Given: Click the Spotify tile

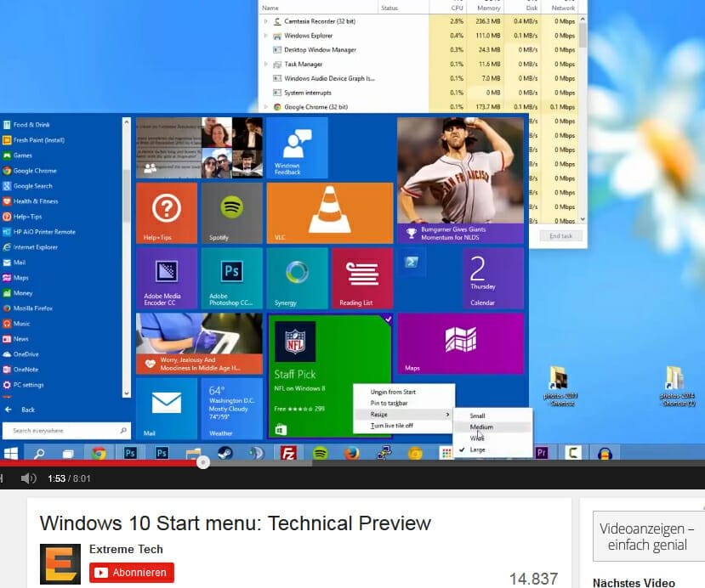Looking at the screenshot, I should 231,212.
